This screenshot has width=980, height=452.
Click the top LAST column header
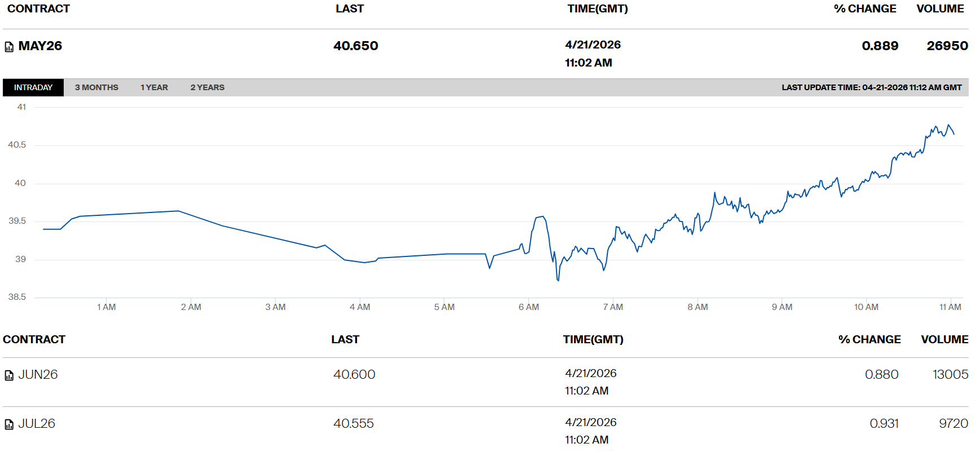tap(350, 9)
